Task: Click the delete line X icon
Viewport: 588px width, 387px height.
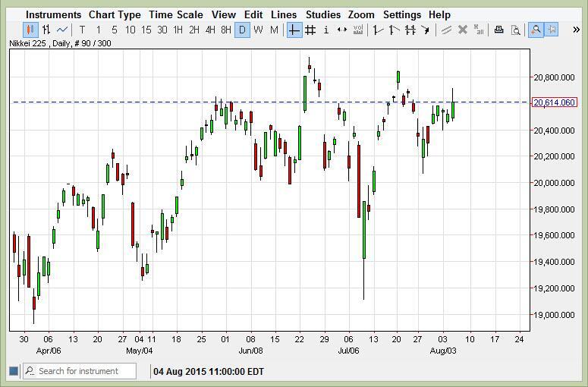Action: pyautogui.click(x=463, y=30)
